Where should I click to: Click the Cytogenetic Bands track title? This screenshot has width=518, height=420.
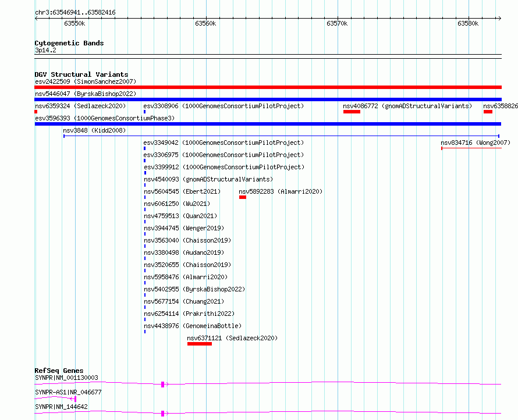click(x=69, y=43)
